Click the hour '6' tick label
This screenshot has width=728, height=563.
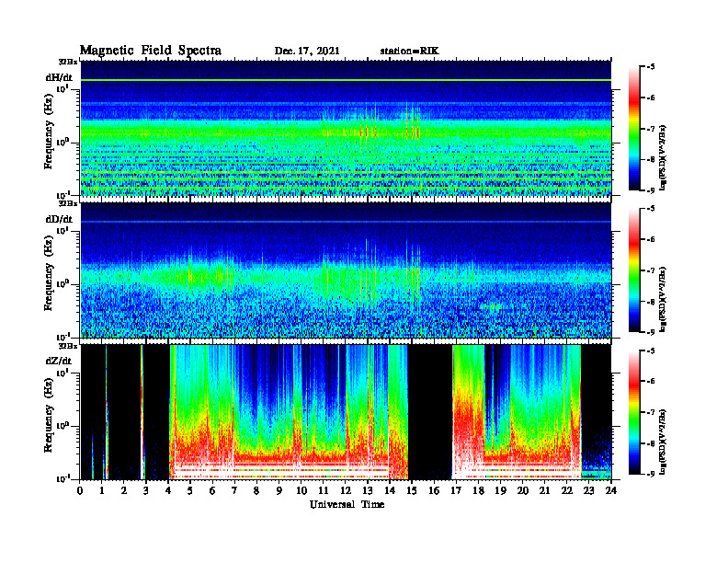point(212,490)
